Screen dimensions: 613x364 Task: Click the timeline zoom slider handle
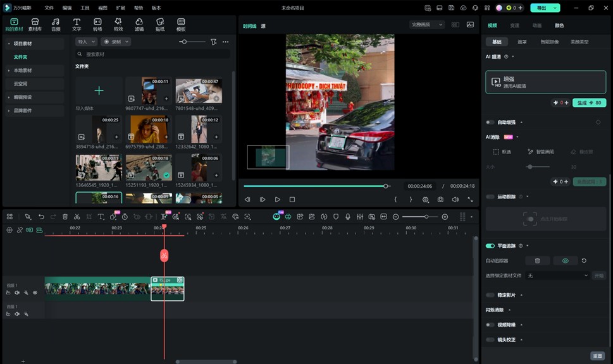coord(426,217)
